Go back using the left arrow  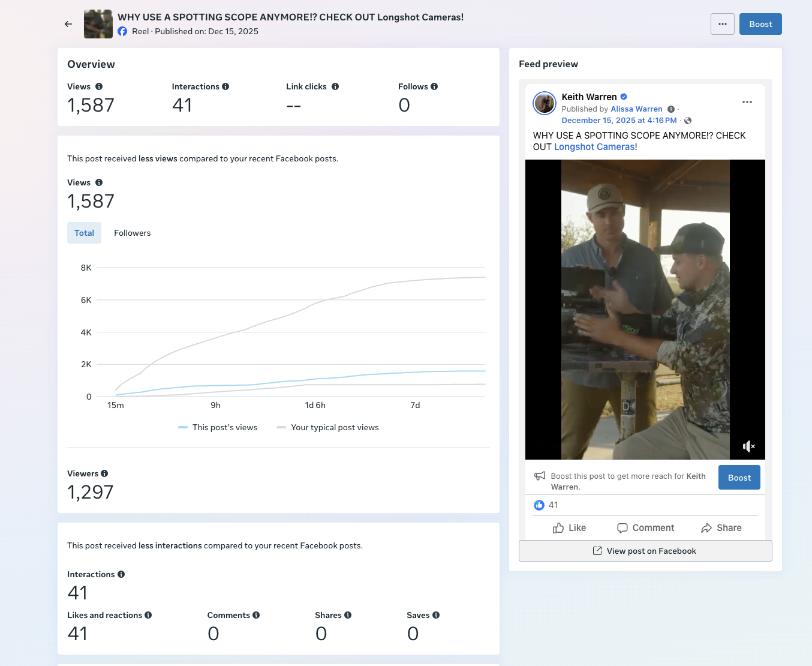[x=68, y=24]
